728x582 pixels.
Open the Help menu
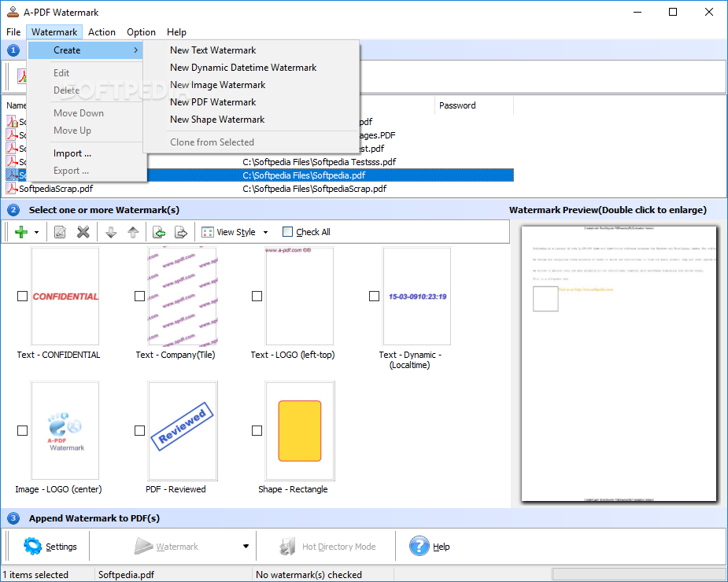[176, 32]
